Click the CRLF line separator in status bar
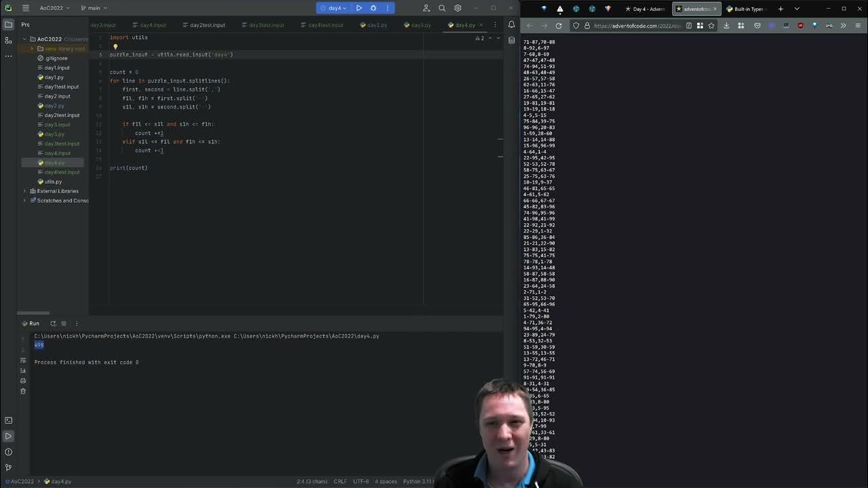Screen dimensions: 868x488 click(340, 481)
